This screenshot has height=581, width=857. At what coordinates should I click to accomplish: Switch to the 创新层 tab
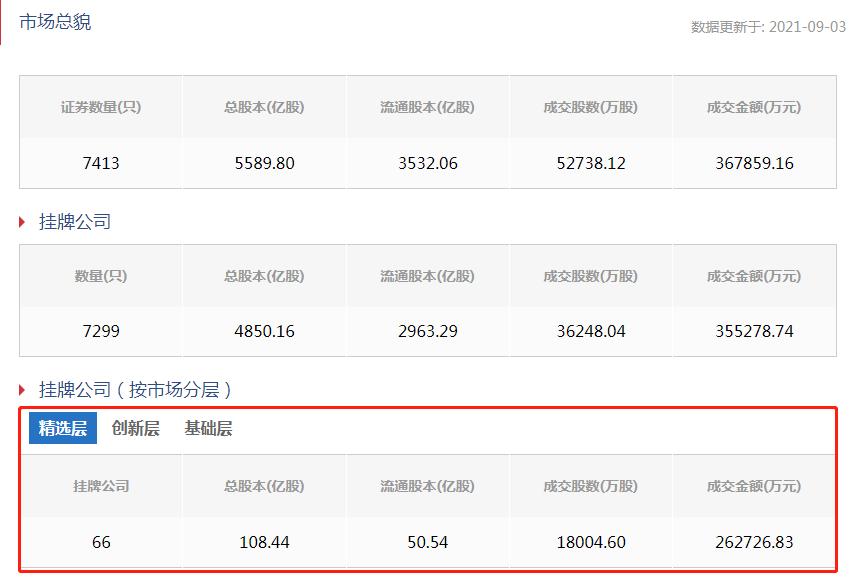[x=135, y=429]
